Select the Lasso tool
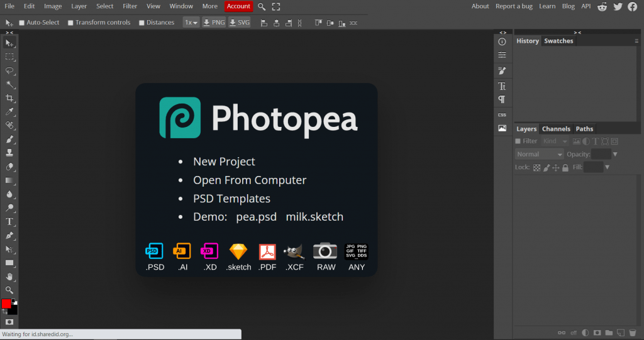 9,70
